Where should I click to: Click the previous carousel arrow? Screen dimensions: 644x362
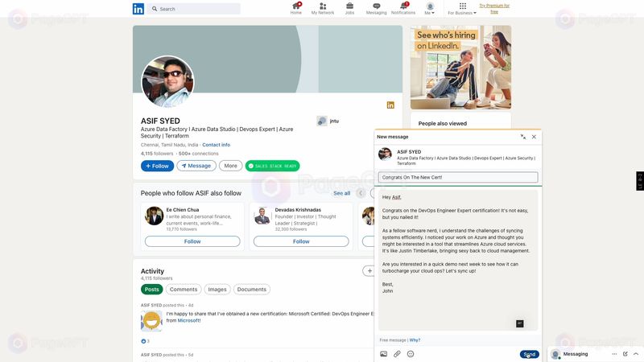click(361, 193)
